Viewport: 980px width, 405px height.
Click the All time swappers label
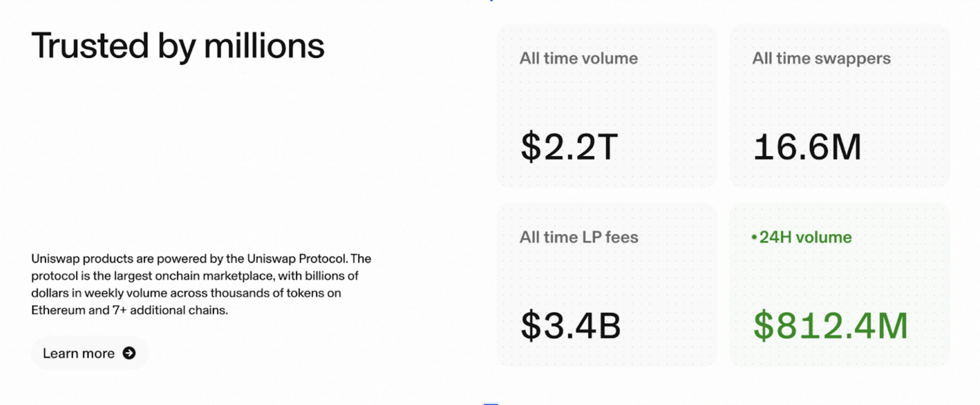point(821,58)
